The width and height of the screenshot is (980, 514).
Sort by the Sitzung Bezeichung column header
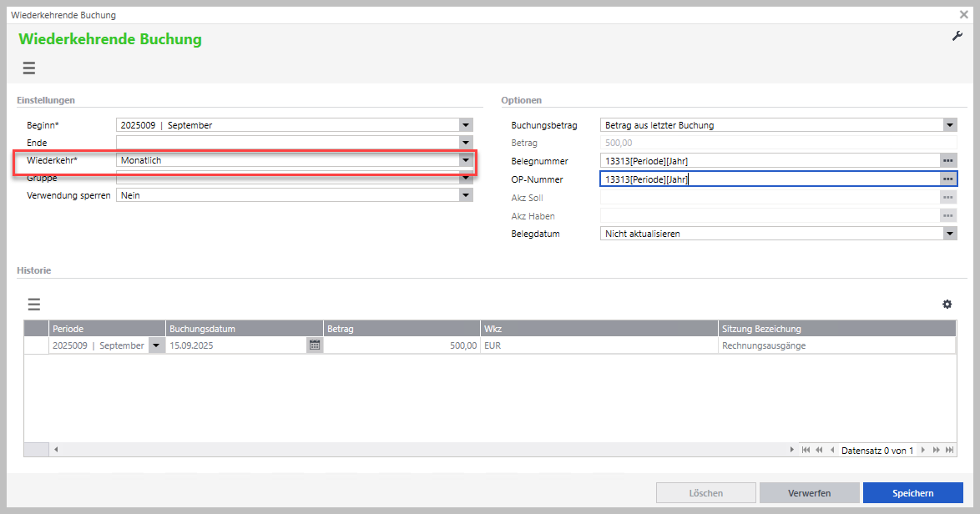(835, 329)
